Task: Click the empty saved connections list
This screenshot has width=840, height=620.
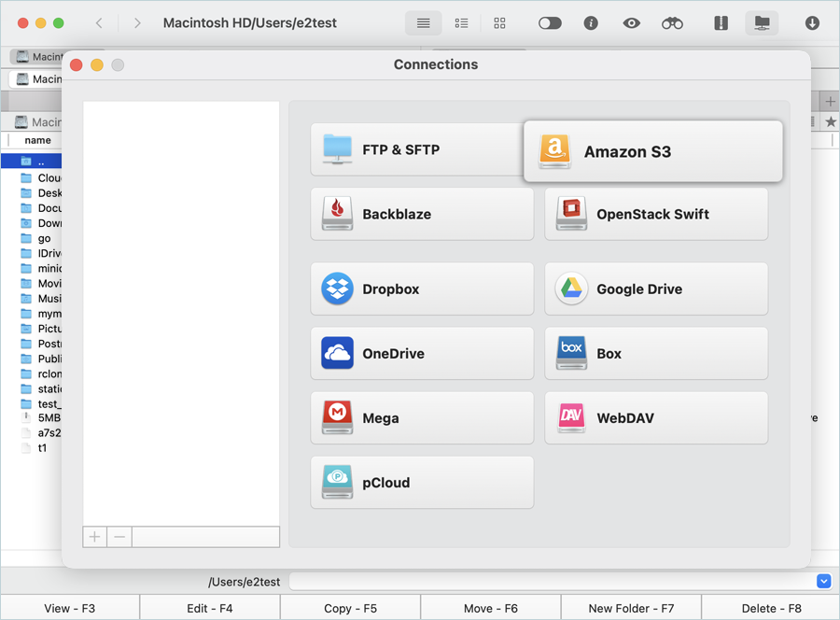Action: (181, 314)
